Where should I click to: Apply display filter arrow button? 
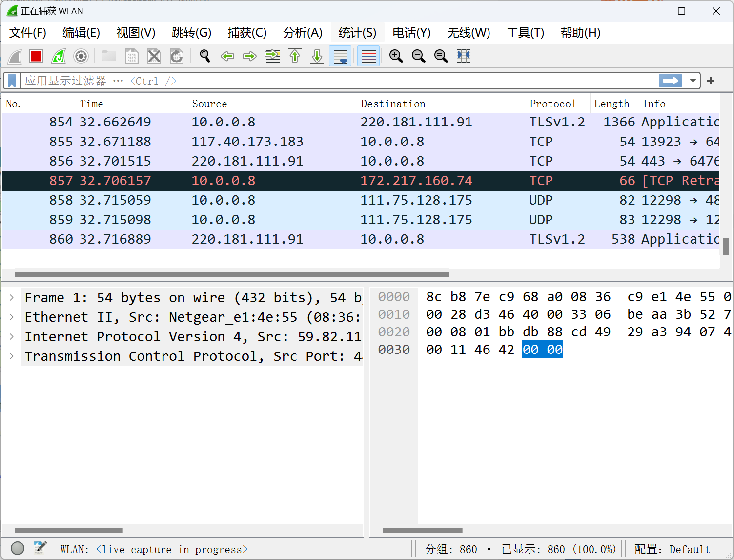[x=671, y=81]
